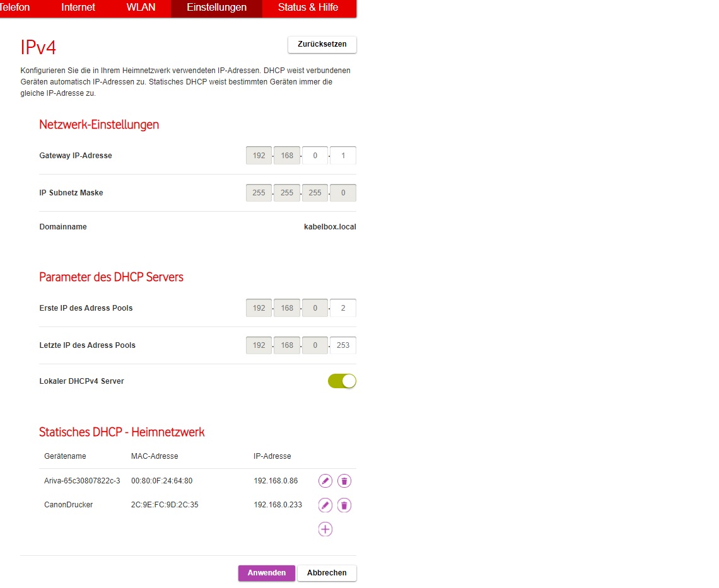Click the Letzte IP des Adress Pools label
The image size is (719, 588).
coord(88,345)
